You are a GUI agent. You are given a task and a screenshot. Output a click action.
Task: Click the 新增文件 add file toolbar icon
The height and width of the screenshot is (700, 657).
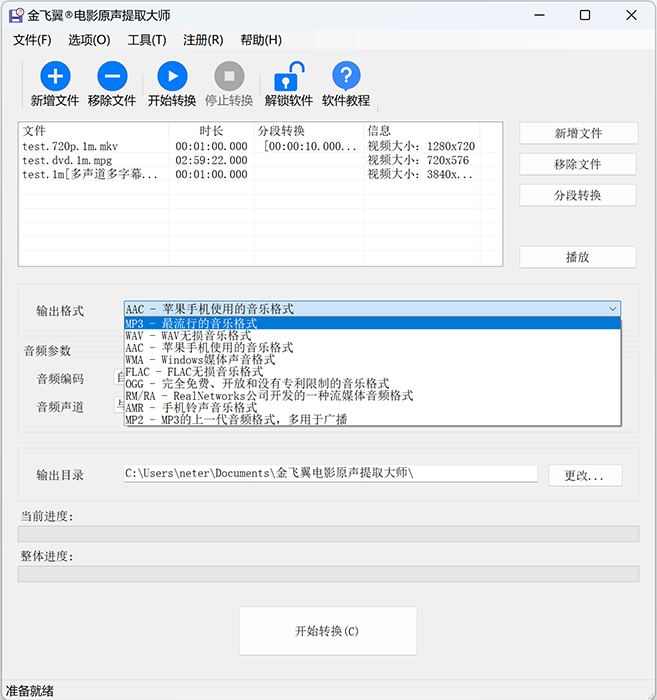pyautogui.click(x=54, y=77)
